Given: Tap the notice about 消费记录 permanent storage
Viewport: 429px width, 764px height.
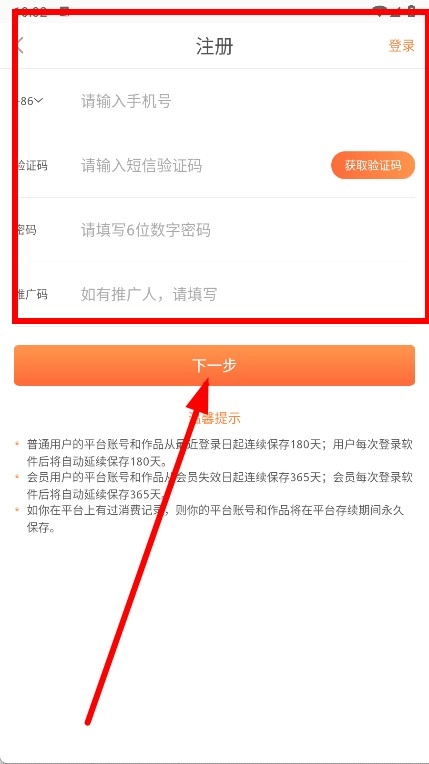Looking at the screenshot, I should [215, 519].
